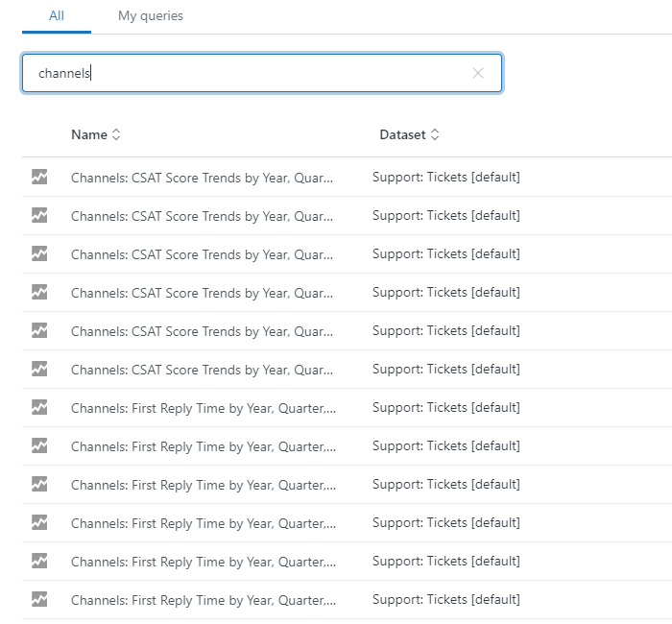
Task: Click the Dataset column header label
Action: pyautogui.click(x=402, y=135)
